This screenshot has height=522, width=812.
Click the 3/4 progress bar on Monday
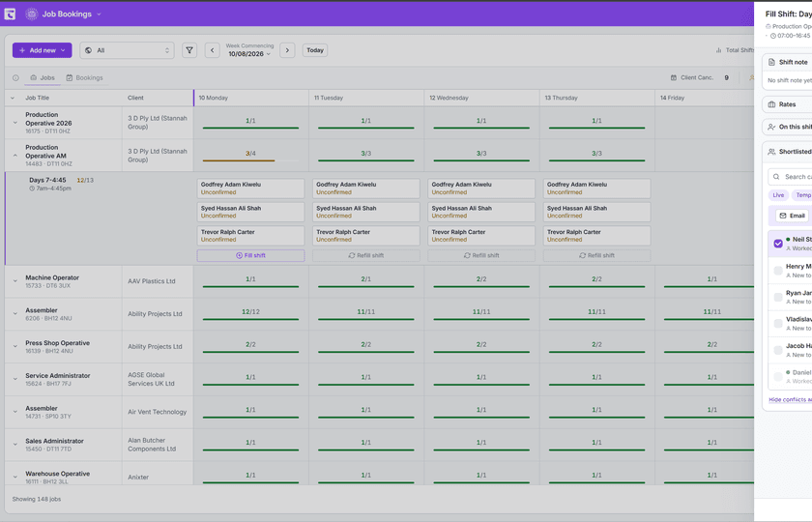250,160
